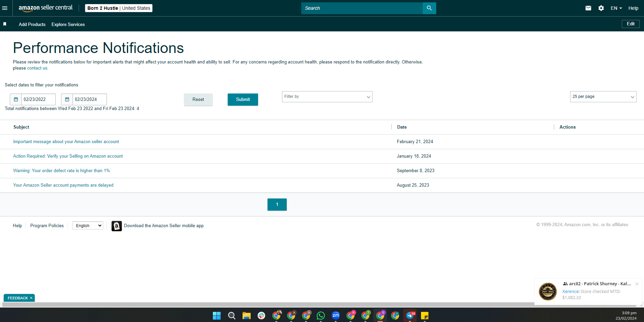Expand the Filter by dropdown
This screenshot has height=322, width=644.
click(x=327, y=97)
